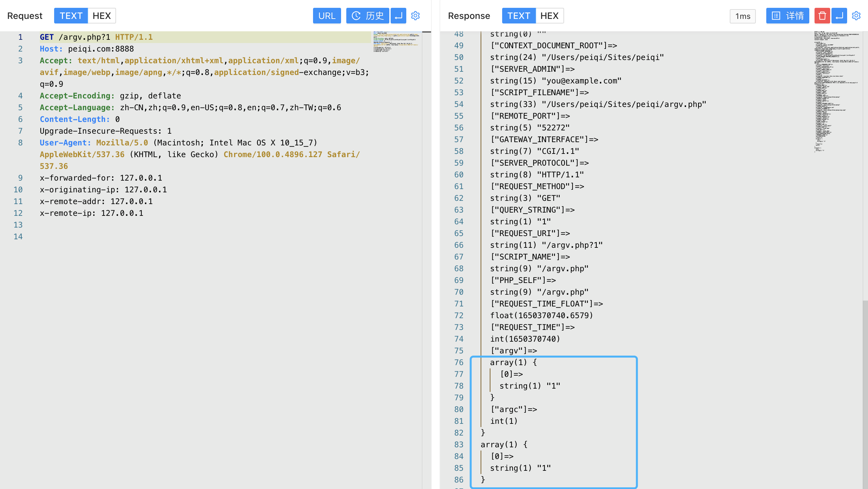Image resolution: width=868 pixels, height=489 pixels.
Task: Open Request panel settings gear
Action: 415,16
